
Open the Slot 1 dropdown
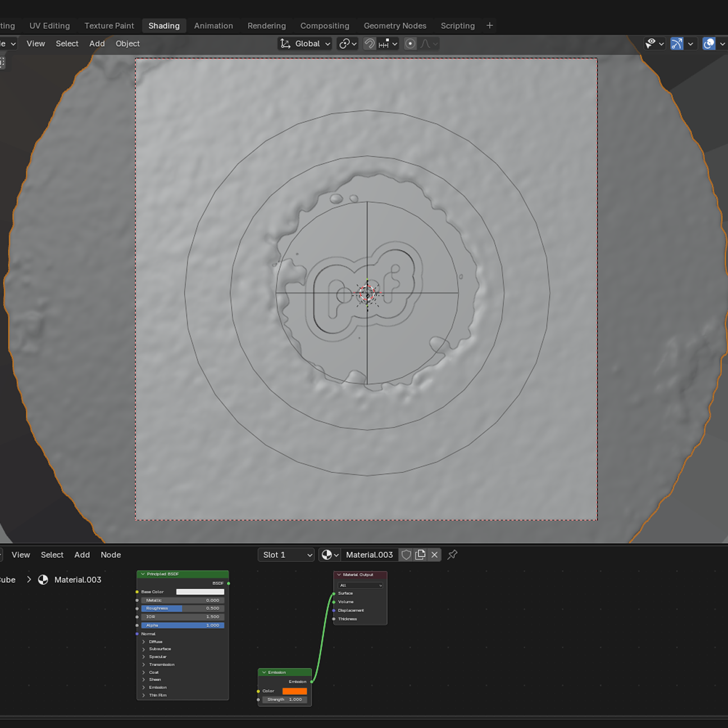point(285,555)
